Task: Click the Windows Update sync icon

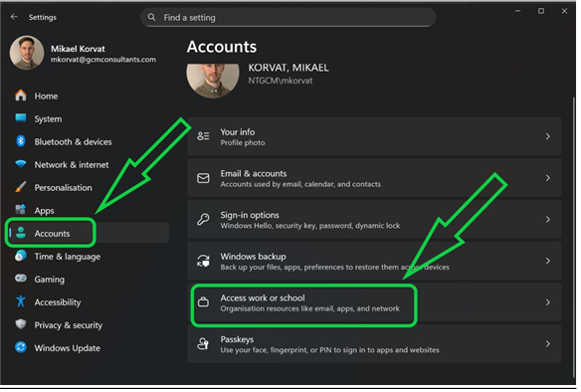Action: click(21, 347)
